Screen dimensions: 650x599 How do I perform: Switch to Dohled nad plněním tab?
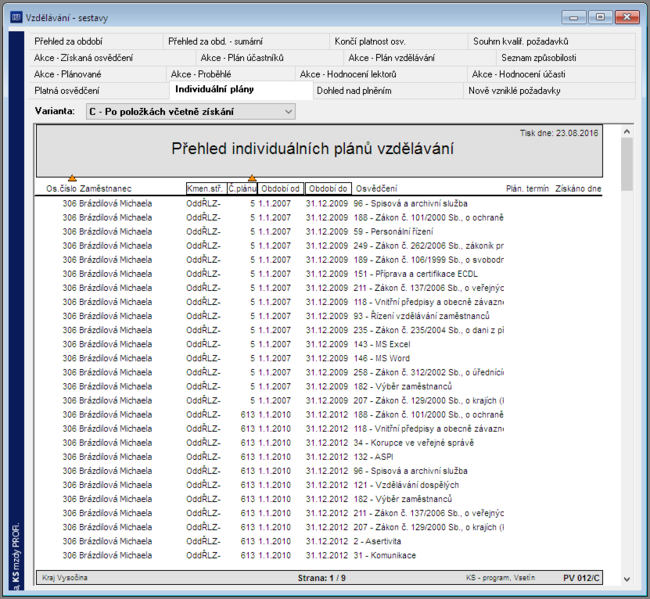[x=354, y=90]
